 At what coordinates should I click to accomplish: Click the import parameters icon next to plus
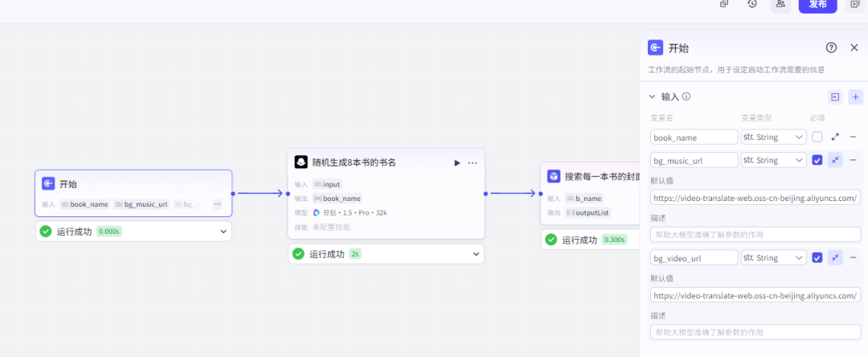click(835, 96)
